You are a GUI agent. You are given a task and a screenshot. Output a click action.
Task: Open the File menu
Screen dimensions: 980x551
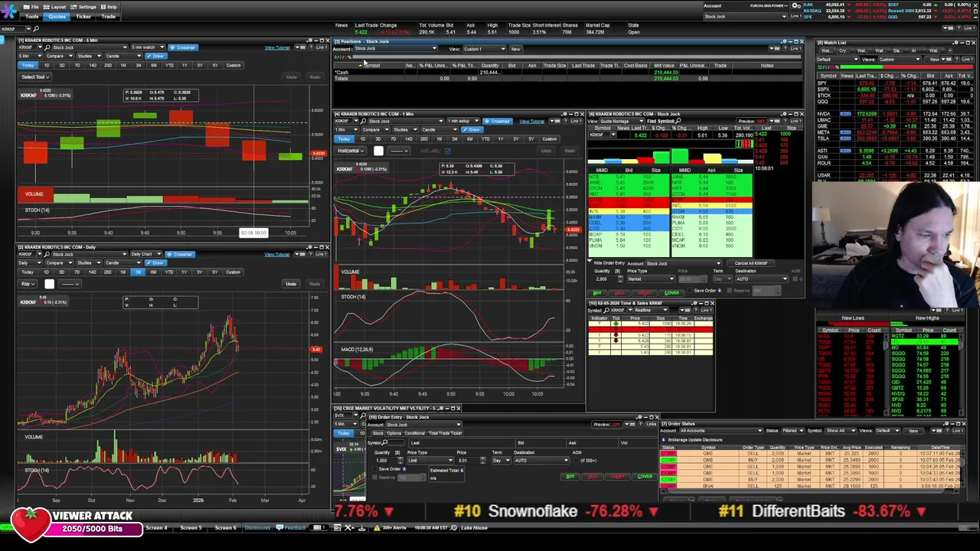[x=32, y=7]
